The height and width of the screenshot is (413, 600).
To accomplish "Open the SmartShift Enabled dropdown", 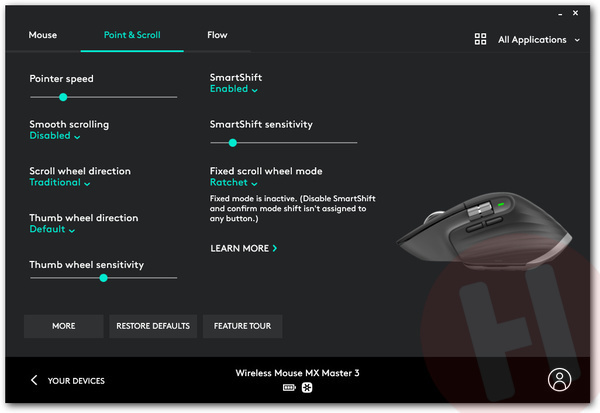I will tap(233, 89).
